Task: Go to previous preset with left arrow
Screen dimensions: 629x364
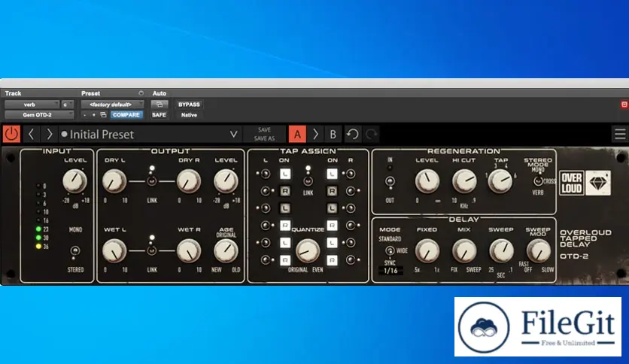Action: [32, 135]
